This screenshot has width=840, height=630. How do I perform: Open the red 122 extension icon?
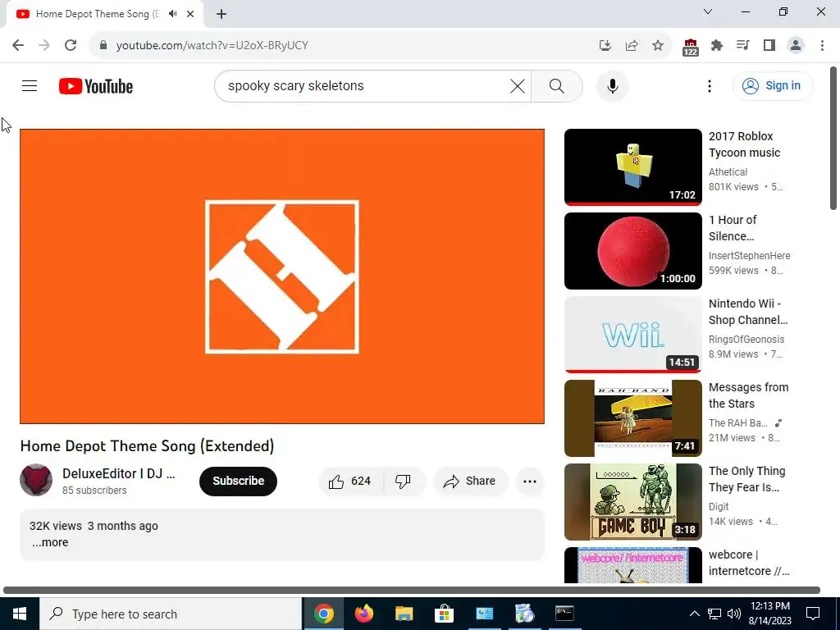(691, 47)
